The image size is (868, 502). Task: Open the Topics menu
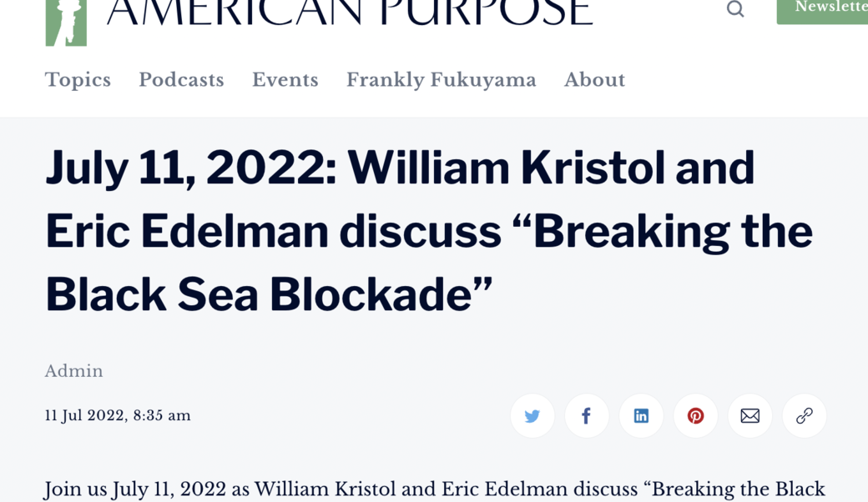click(x=78, y=80)
